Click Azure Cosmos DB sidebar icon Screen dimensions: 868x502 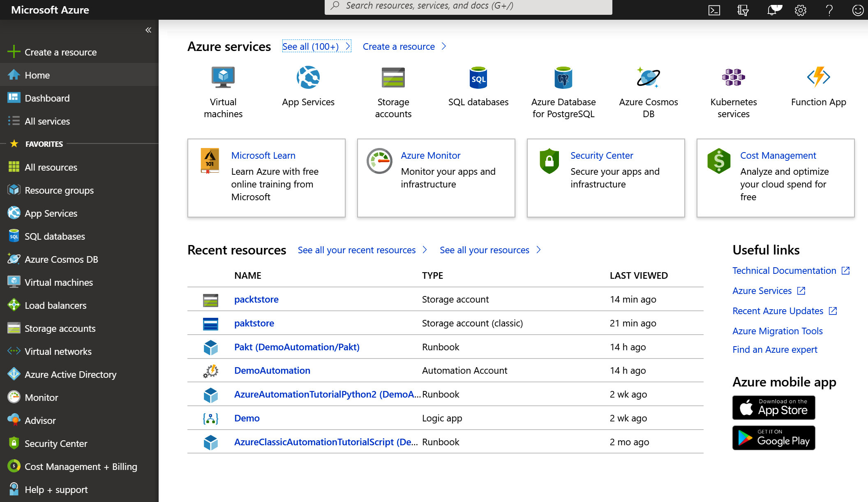click(x=14, y=259)
